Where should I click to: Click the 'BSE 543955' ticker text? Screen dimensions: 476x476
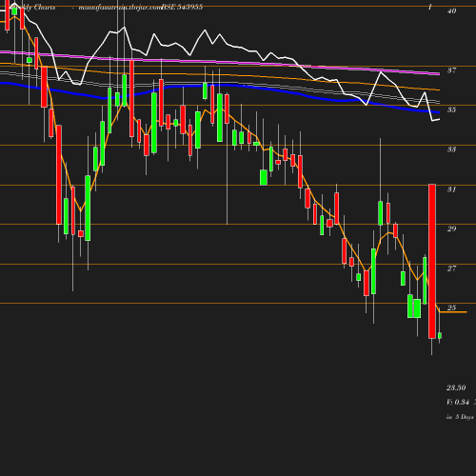click(182, 7)
